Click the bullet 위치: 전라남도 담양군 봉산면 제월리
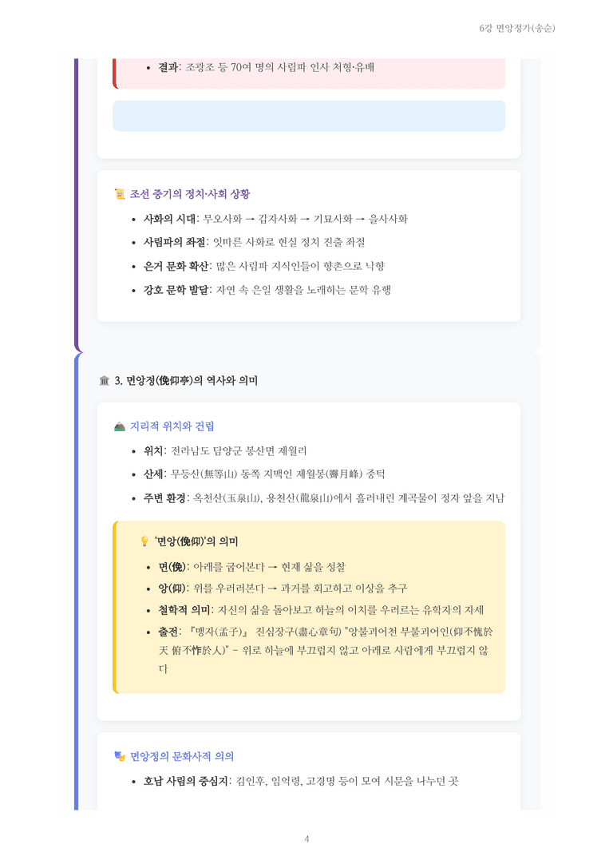Viewport: 613px width, 868px height. [x=225, y=451]
